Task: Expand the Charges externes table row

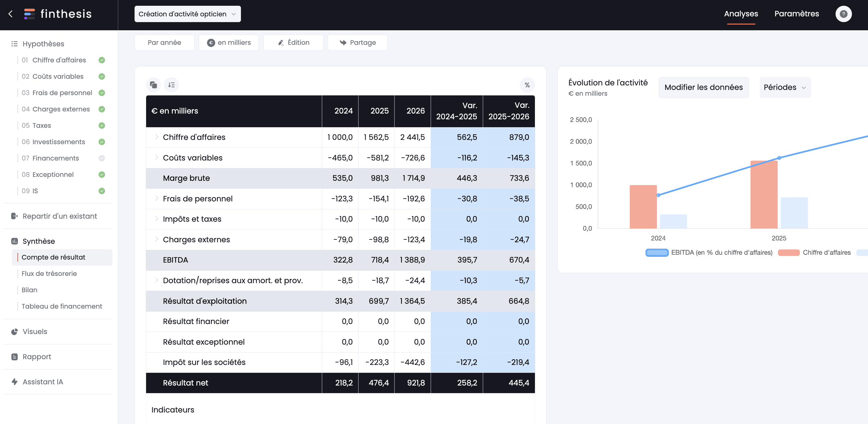Action: pyautogui.click(x=156, y=239)
